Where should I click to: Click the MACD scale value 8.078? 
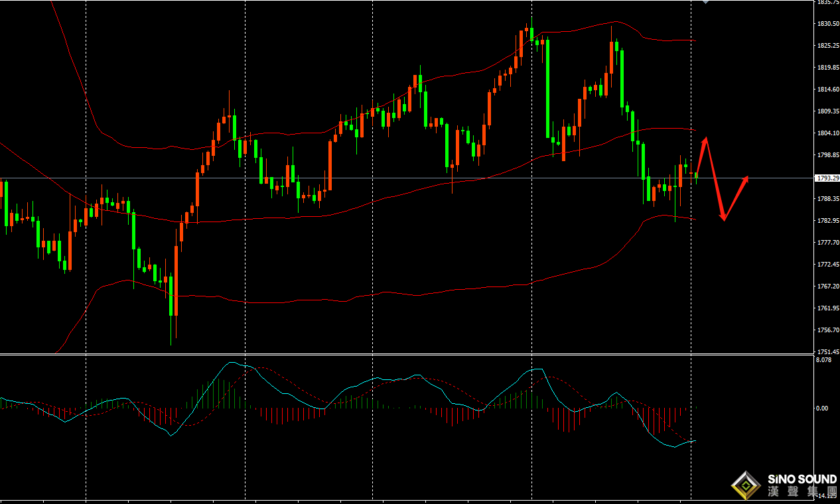click(824, 360)
